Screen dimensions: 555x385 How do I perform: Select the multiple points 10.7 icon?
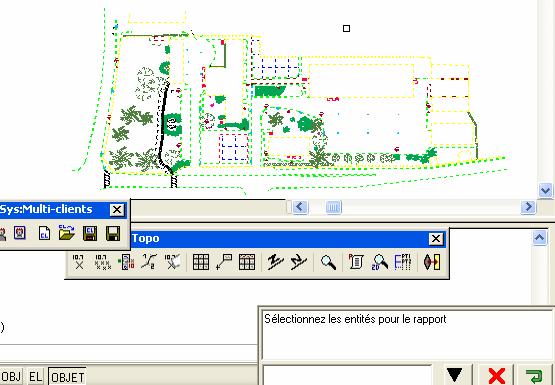point(103,262)
